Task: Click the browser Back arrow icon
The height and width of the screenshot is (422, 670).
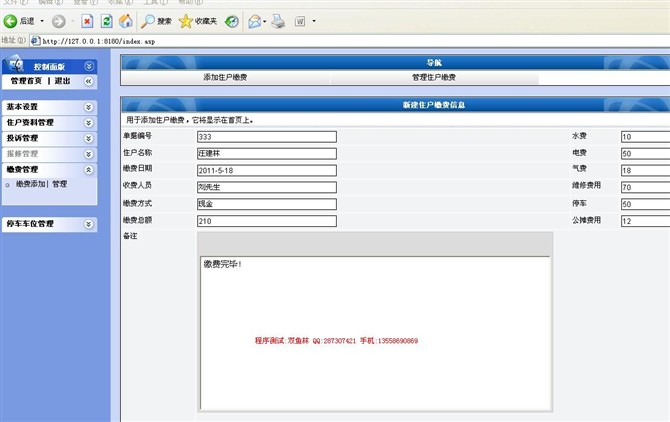Action: click(x=10, y=21)
